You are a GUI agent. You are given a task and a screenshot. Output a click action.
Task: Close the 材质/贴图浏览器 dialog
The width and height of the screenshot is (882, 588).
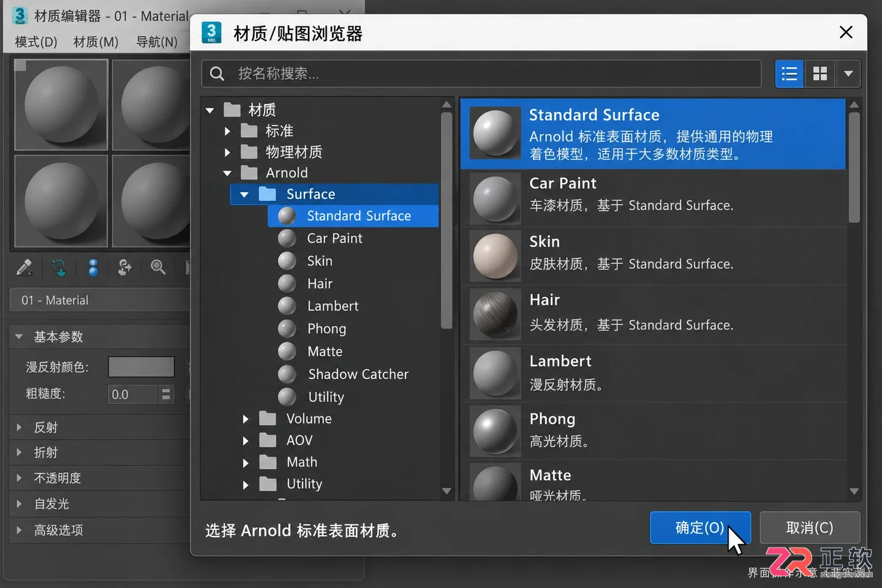point(846,32)
